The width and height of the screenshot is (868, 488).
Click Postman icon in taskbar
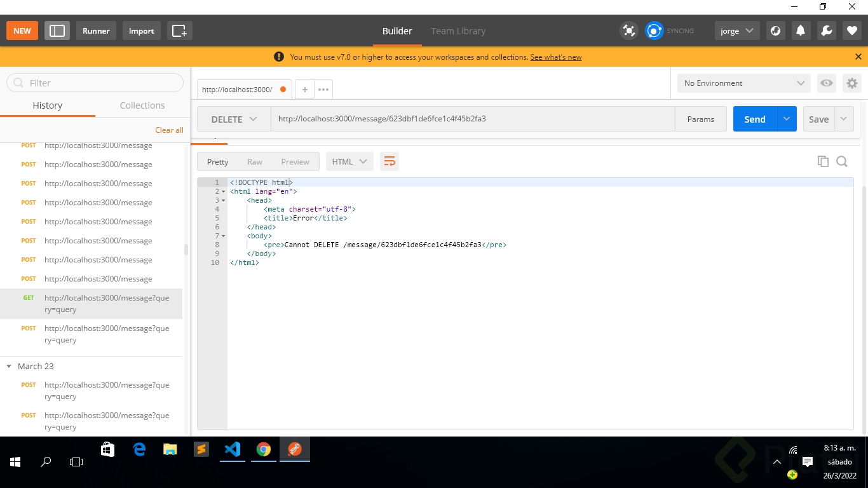[294, 449]
